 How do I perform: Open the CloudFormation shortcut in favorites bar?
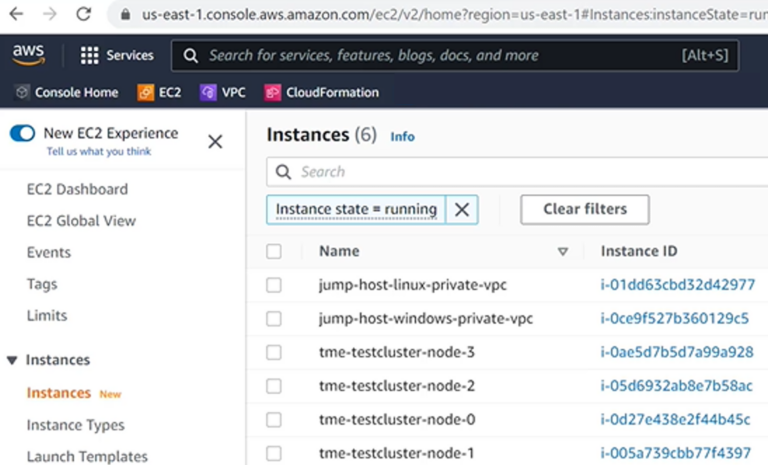click(x=322, y=92)
